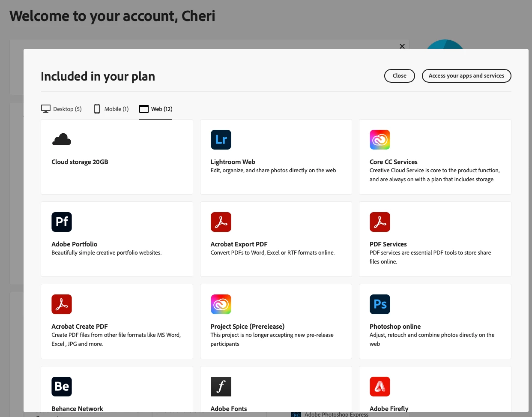The width and height of the screenshot is (532, 417).
Task: Click 'Adjust, retouch and combine photos' description
Action: click(432, 339)
